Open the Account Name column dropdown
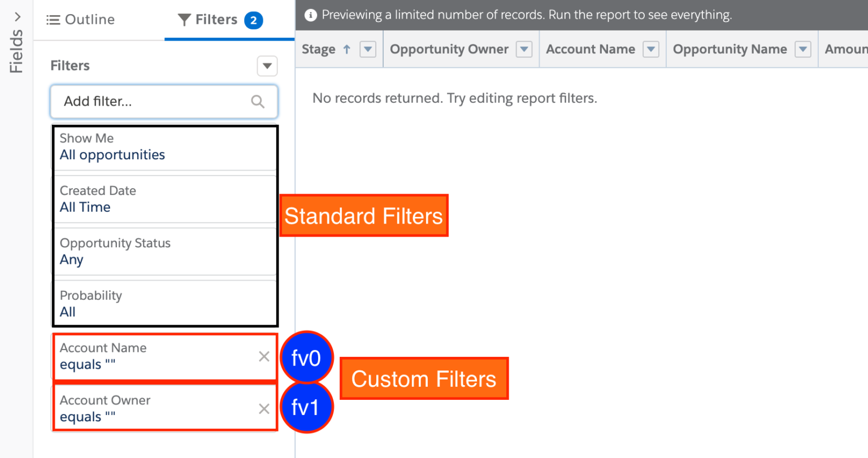The height and width of the screenshot is (458, 868). pos(652,49)
